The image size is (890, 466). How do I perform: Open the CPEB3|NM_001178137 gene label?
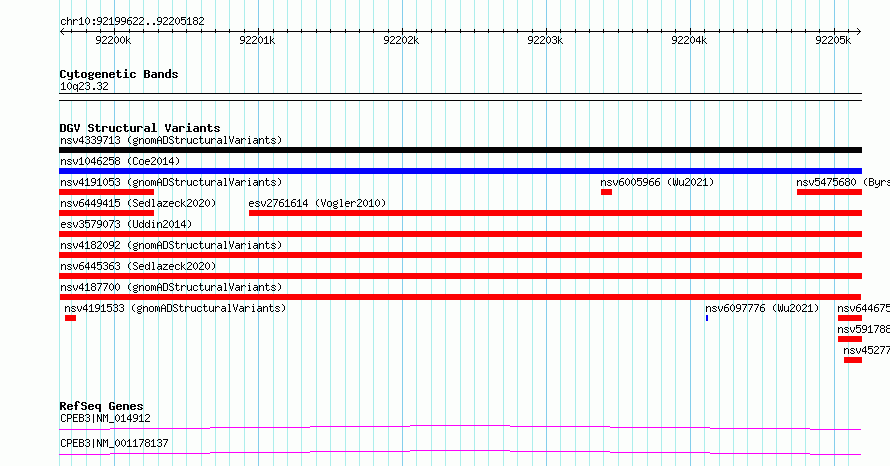(114, 443)
